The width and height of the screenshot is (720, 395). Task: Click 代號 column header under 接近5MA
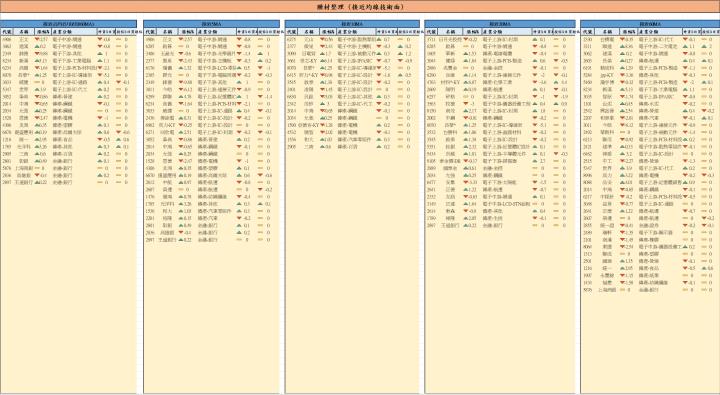click(150, 32)
